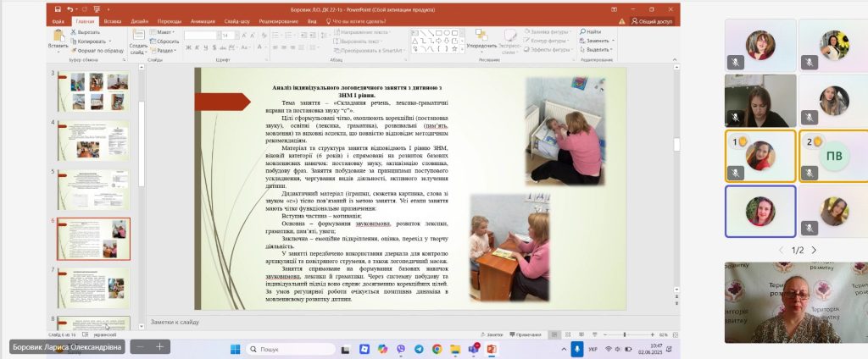Switch to Normal view icon in status bar

coord(554,334)
